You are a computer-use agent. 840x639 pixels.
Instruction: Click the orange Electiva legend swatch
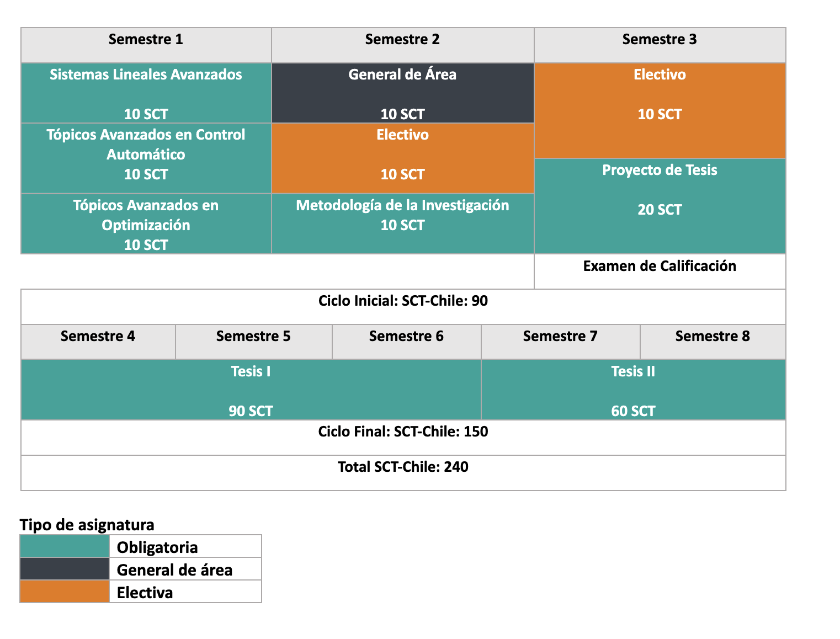(65, 592)
